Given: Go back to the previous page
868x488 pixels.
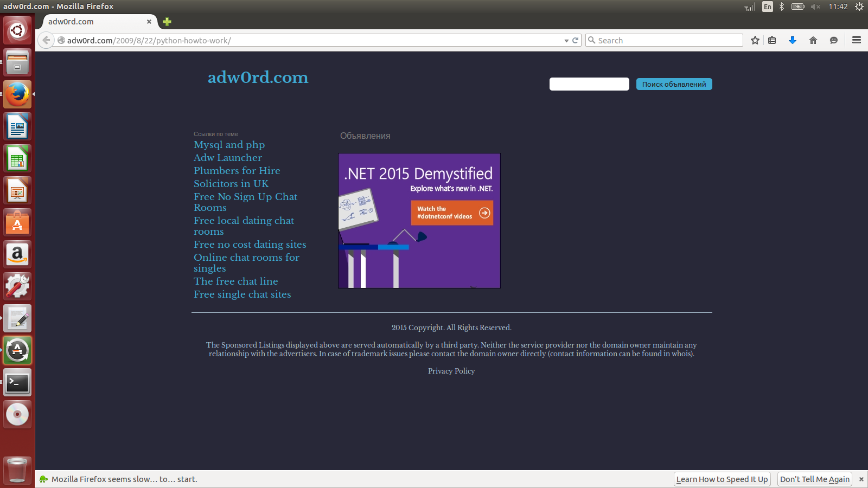Looking at the screenshot, I should click(x=46, y=40).
